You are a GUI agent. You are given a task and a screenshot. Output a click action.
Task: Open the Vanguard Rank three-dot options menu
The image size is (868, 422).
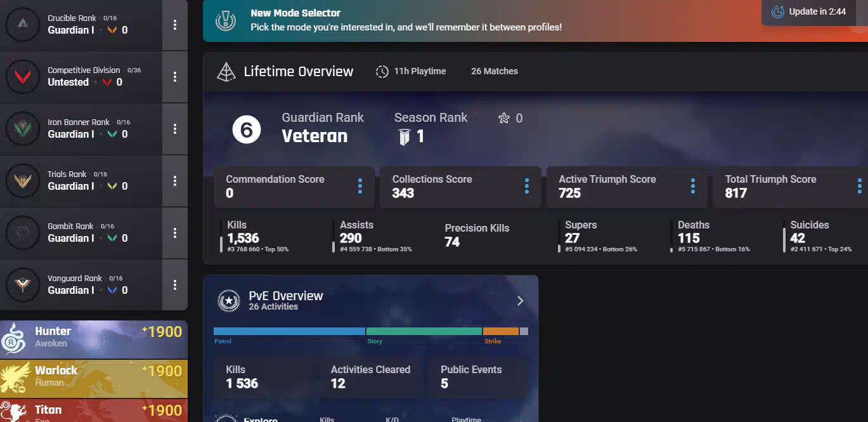[x=175, y=285]
